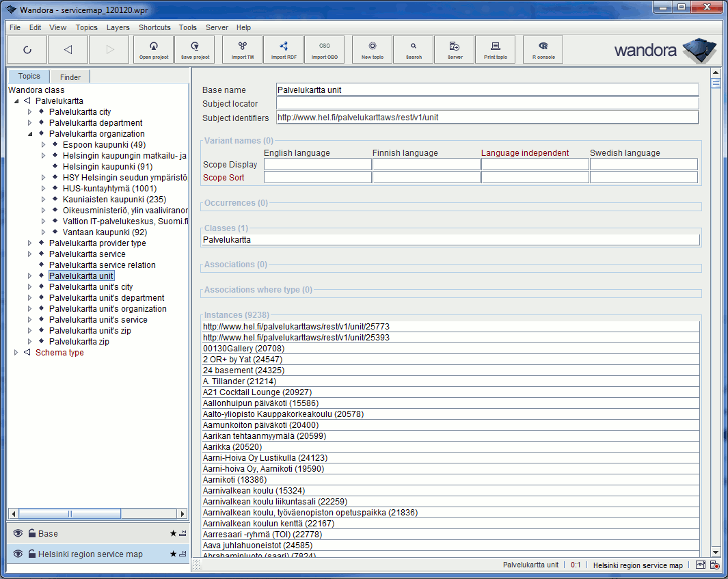Click the Server toolbar icon
Image resolution: width=728 pixels, height=579 pixels.
(454, 49)
